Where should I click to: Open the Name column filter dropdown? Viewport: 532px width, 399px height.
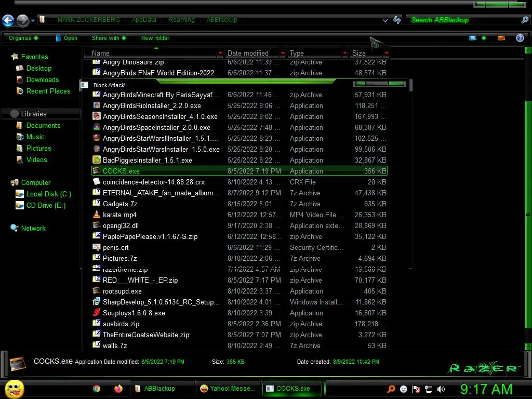(x=220, y=54)
